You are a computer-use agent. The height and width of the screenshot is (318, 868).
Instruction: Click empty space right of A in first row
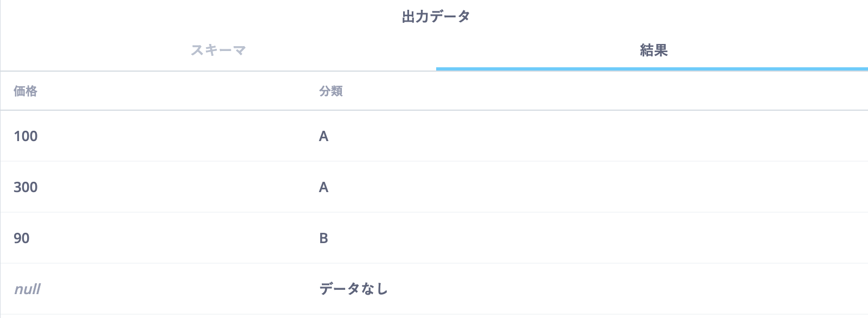(x=596, y=136)
